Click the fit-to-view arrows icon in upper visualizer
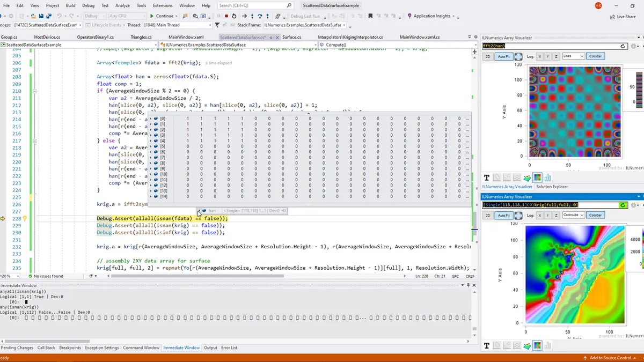 (518, 56)
